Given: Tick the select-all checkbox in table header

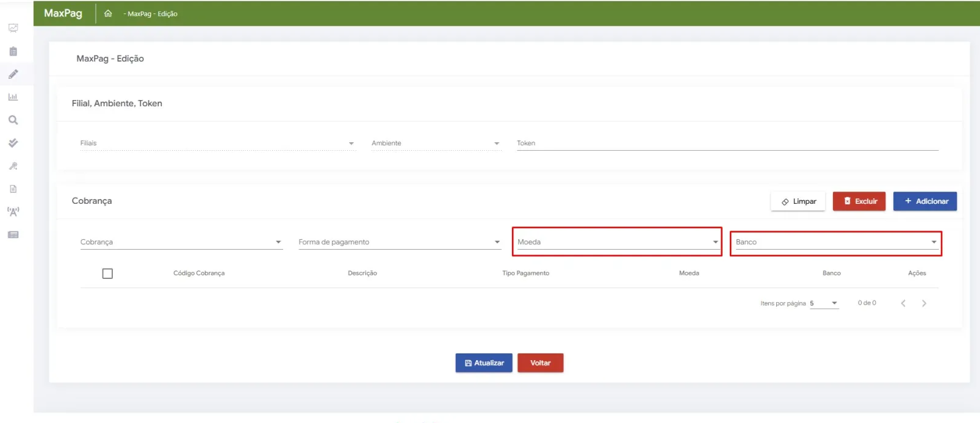Looking at the screenshot, I should [107, 273].
